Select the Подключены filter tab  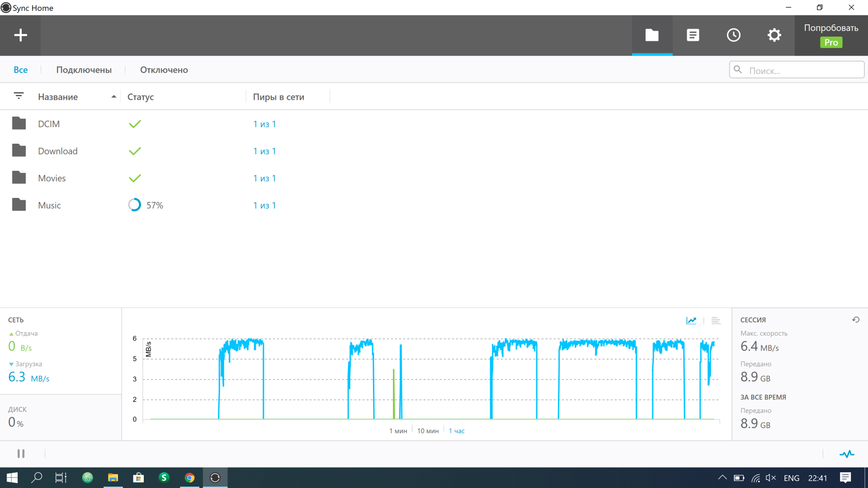point(84,70)
